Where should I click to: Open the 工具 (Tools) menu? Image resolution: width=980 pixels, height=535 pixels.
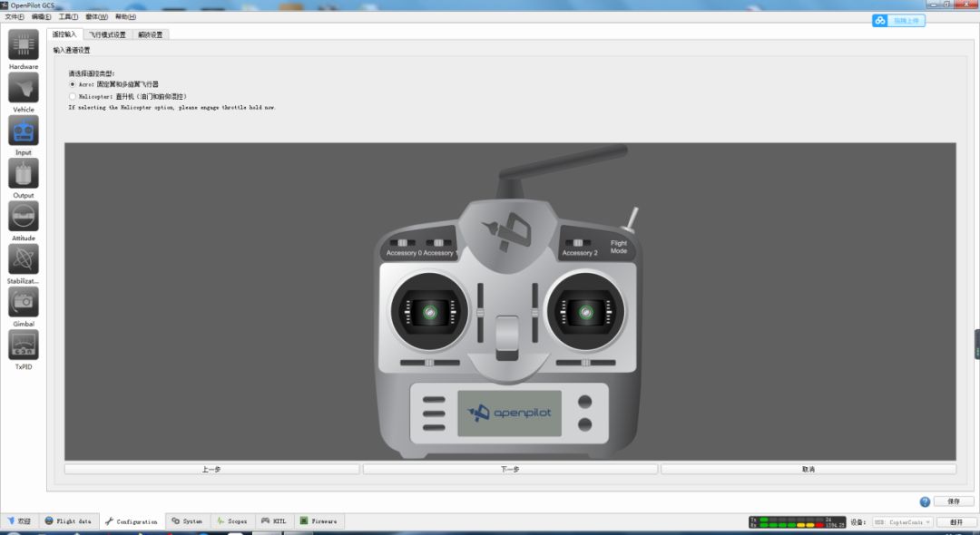point(68,17)
